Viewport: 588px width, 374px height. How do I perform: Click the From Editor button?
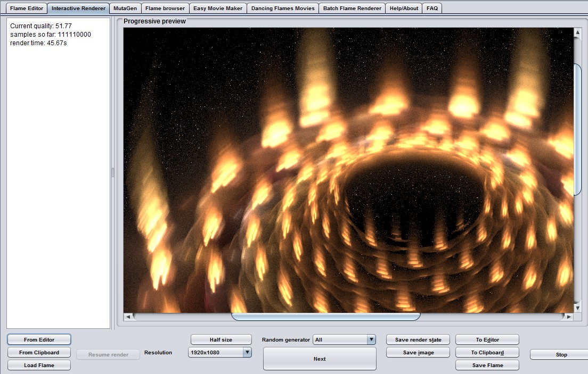click(x=39, y=339)
